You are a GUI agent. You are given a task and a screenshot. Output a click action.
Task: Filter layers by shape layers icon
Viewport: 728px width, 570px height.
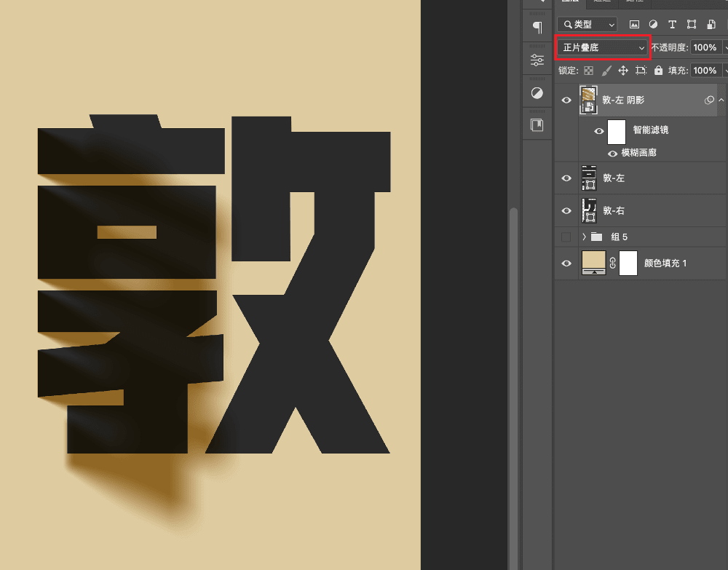click(692, 24)
